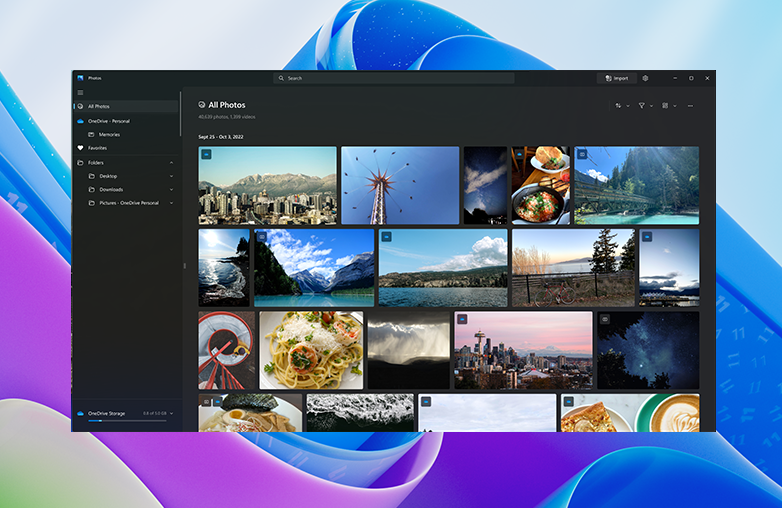Click the 'All Photos' page heading
The height and width of the screenshot is (508, 782).
(227, 105)
